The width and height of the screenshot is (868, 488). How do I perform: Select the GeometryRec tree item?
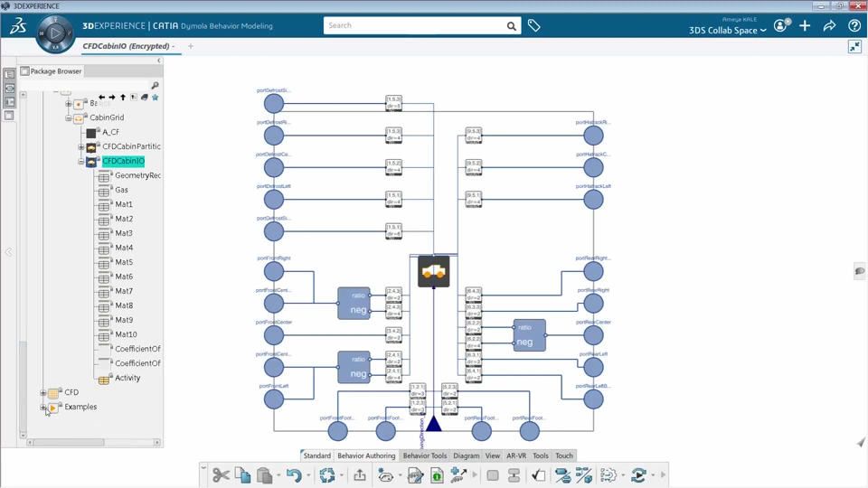tap(137, 175)
